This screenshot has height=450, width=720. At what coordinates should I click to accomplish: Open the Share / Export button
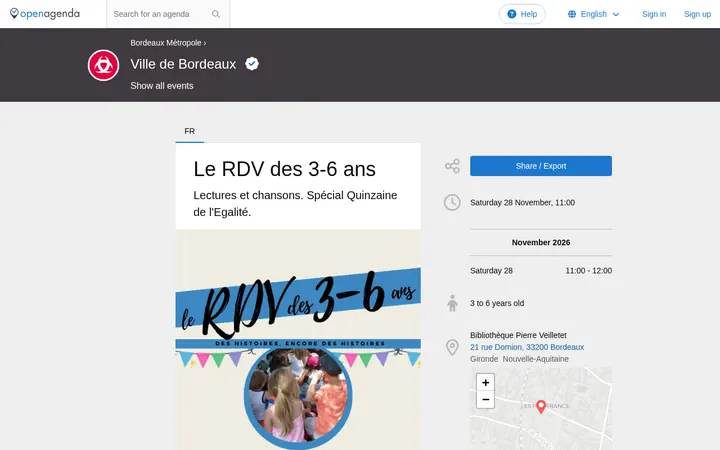coord(541,166)
